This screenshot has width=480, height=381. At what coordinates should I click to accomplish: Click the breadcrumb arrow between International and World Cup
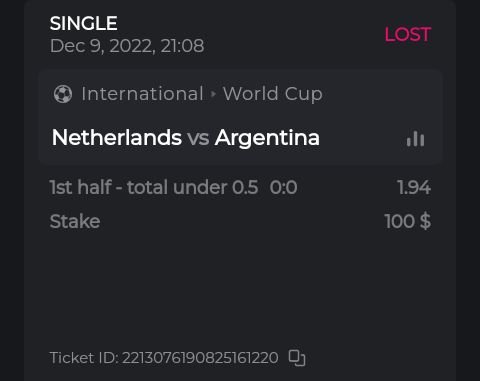tap(213, 94)
